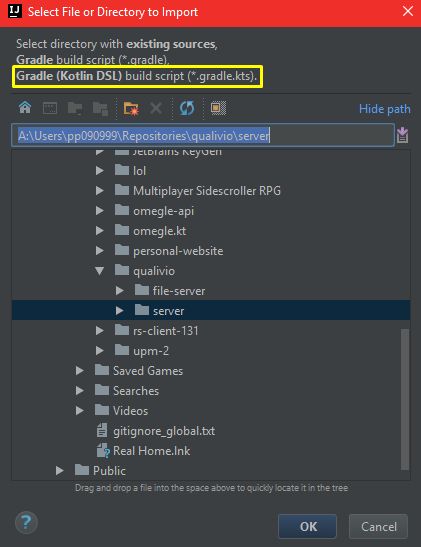The width and height of the screenshot is (421, 547).
Task: Click the New Folder toolbar icon
Action: click(x=131, y=108)
